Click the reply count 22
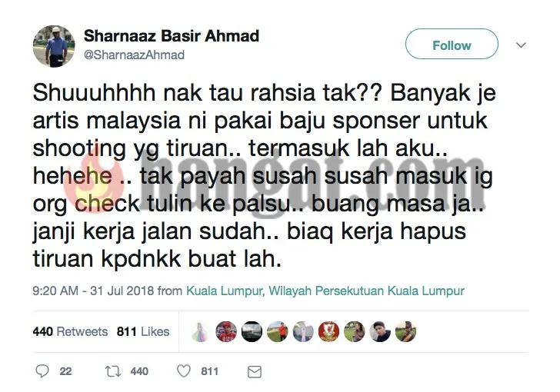This screenshot has height=392, width=560. [x=65, y=371]
